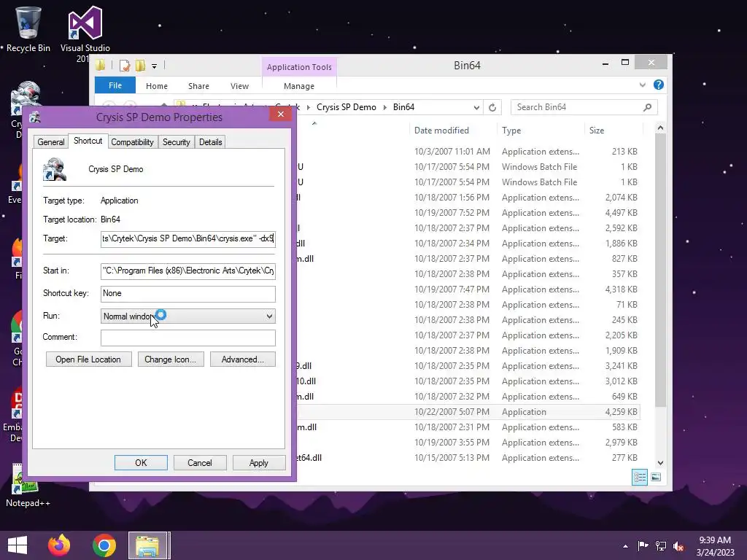This screenshot has height=560, width=747.
Task: Open the Visual Studio desktop shortcut
Action: (85, 29)
